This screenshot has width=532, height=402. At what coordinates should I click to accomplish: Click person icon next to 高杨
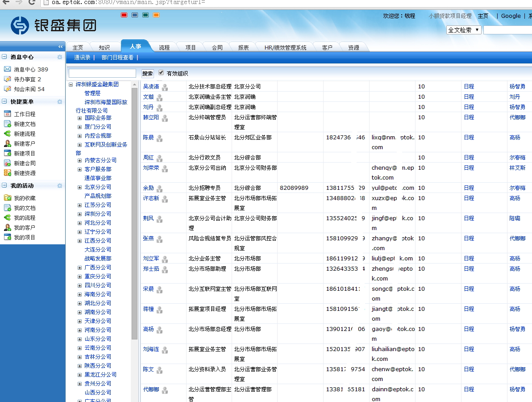coord(159,330)
